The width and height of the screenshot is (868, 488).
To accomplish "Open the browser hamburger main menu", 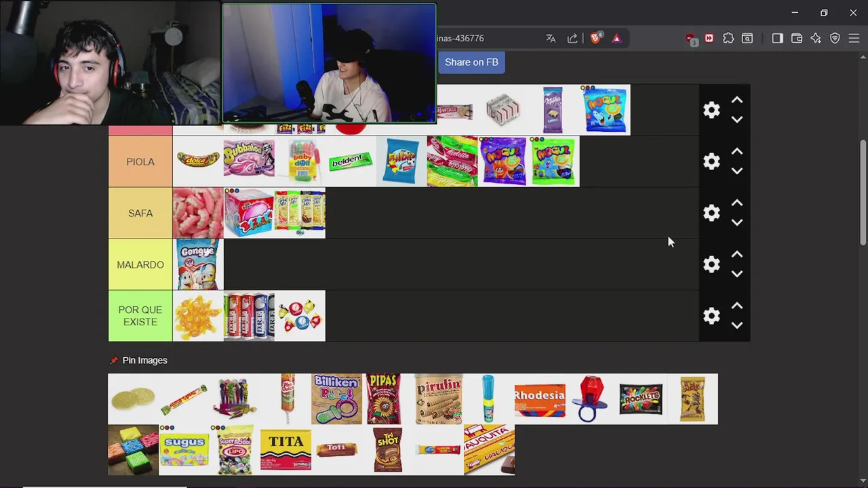I will point(854,39).
